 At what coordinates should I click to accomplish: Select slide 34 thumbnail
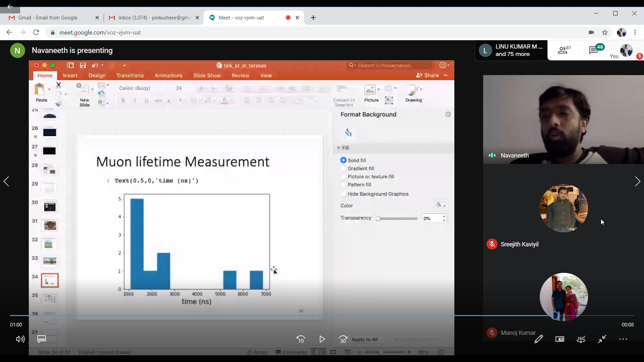pyautogui.click(x=50, y=281)
